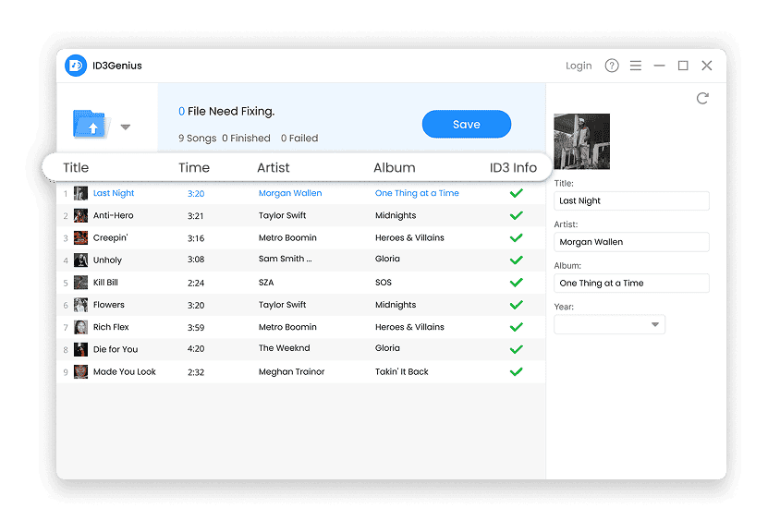The image size is (768, 532).
Task: Click the green checkmark for Kill Bill
Action: coord(517,283)
